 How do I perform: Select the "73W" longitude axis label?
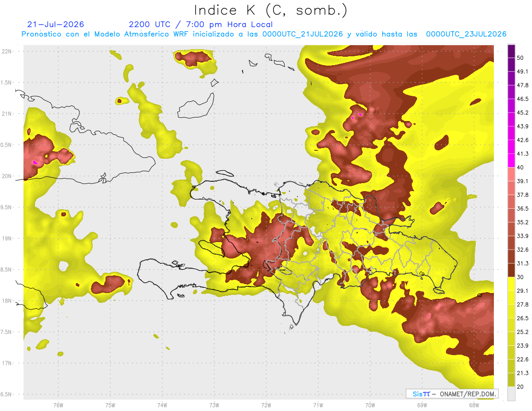point(214,405)
